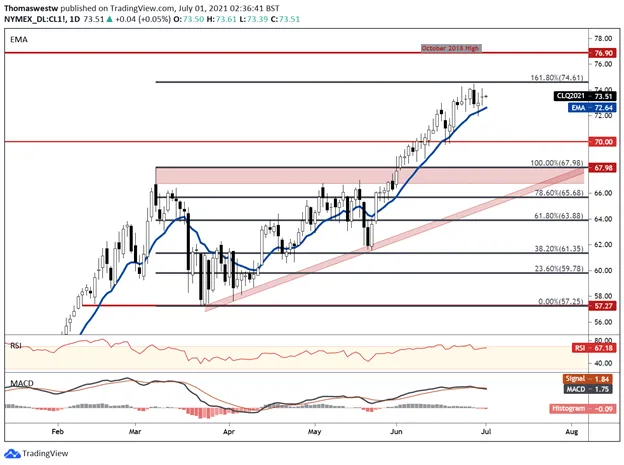The image size is (624, 465).
Task: Select the CLQ2021 73.51 price label
Action: click(585, 96)
